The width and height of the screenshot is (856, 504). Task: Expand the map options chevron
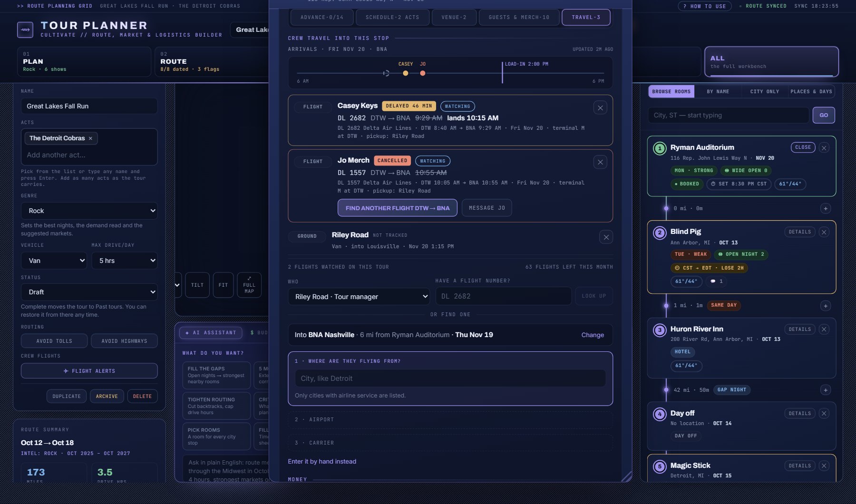[x=177, y=285]
